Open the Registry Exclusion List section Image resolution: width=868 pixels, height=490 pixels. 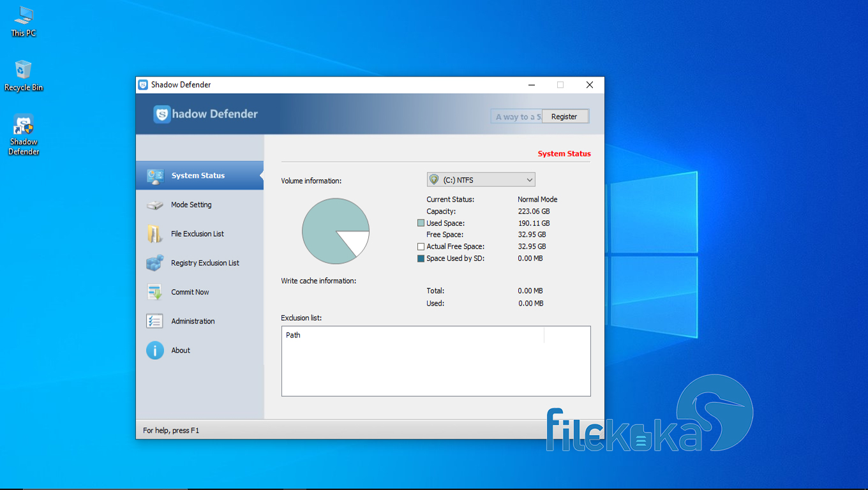coord(200,263)
